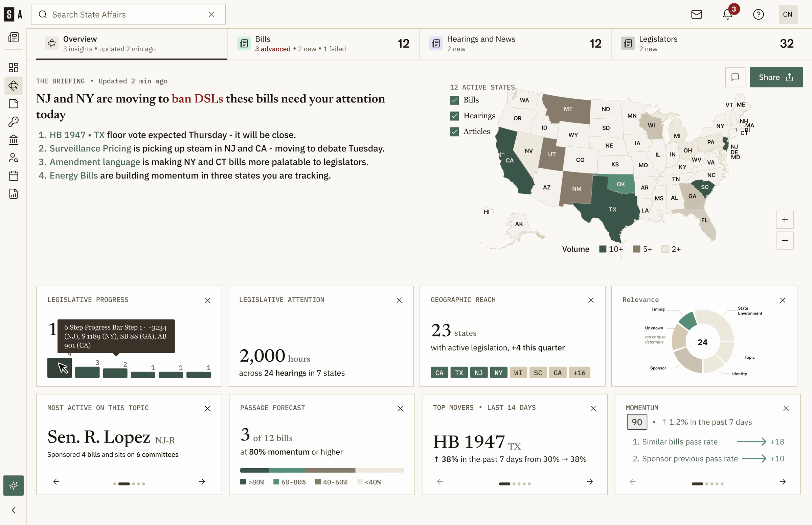Image resolution: width=812 pixels, height=525 pixels.
Task: Close the Relevance card
Action: point(783,300)
